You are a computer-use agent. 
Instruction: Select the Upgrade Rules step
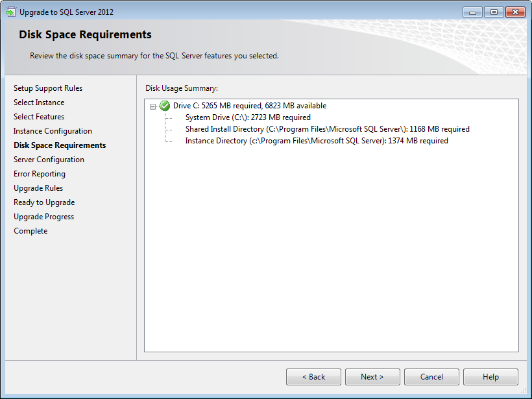click(38, 188)
